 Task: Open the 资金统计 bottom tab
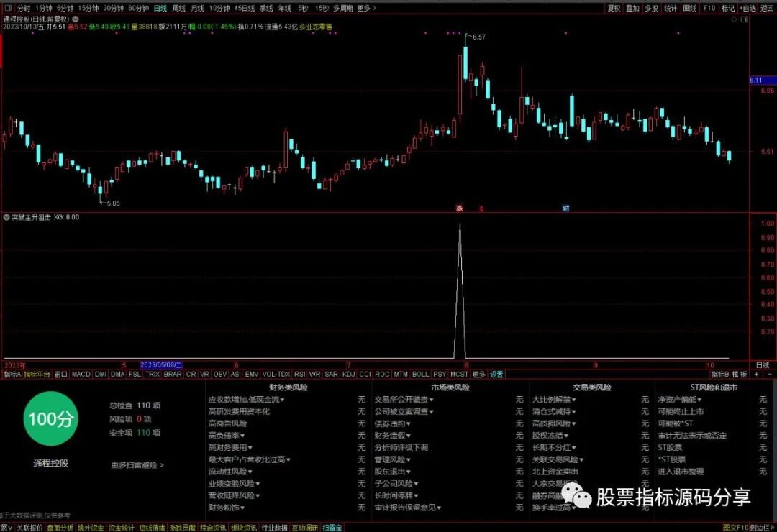point(122,528)
